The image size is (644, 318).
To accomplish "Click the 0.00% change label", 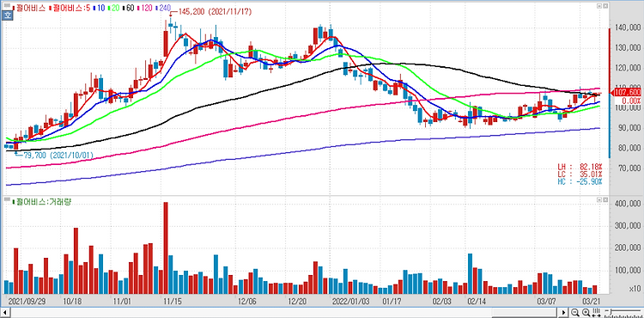I will click(631, 101).
